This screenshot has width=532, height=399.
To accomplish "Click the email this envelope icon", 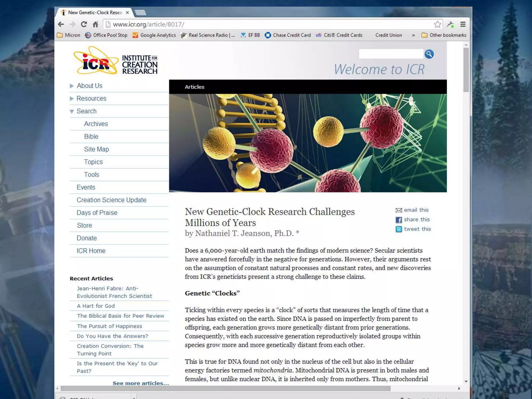I will [x=398, y=210].
